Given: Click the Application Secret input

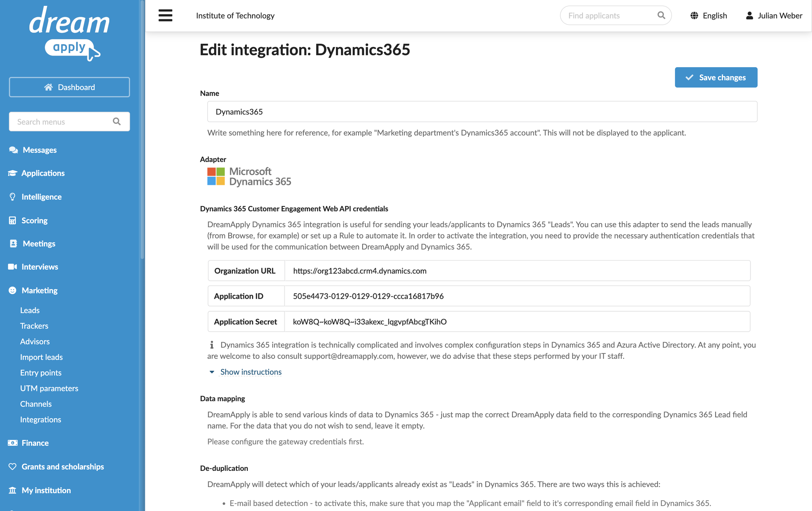Looking at the screenshot, I should 517,322.
